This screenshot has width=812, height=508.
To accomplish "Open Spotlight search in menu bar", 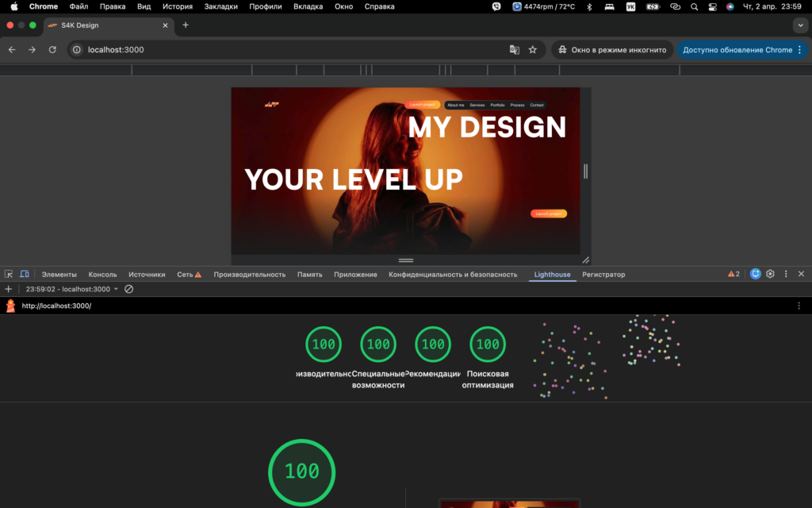I will click(694, 6).
